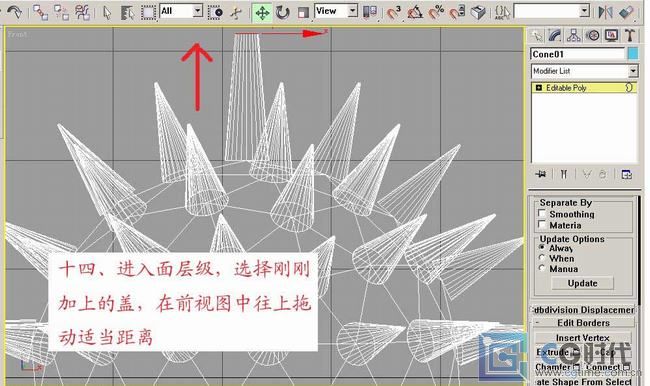Click the Unlink Selection icon
650x386 pixels.
click(x=62, y=12)
